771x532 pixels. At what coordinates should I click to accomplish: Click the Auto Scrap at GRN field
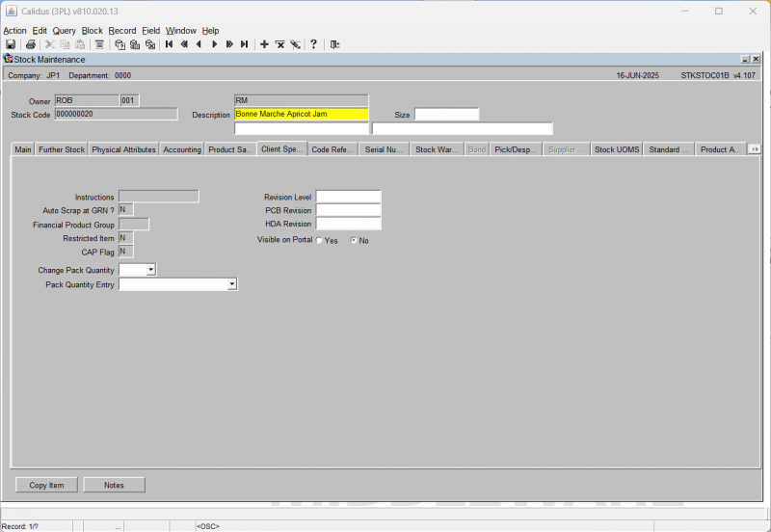click(x=126, y=210)
